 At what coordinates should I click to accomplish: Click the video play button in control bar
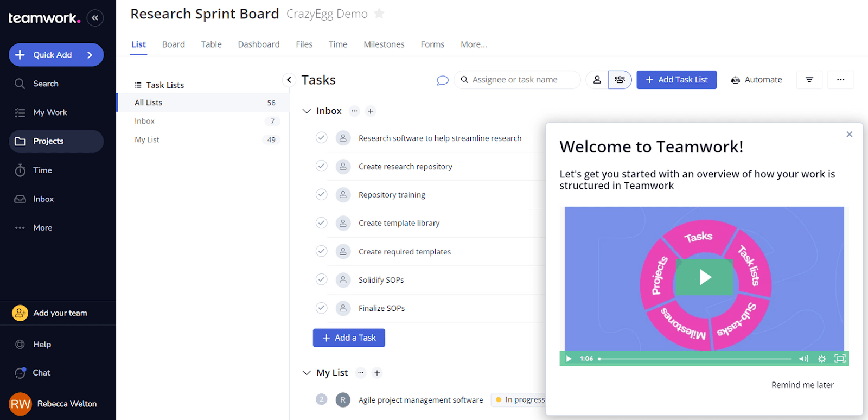click(569, 359)
